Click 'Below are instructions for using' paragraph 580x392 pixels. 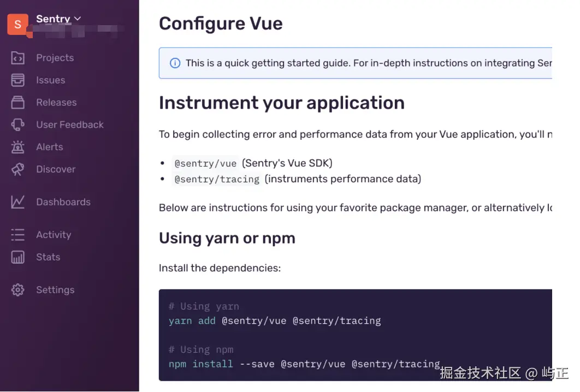tap(356, 208)
